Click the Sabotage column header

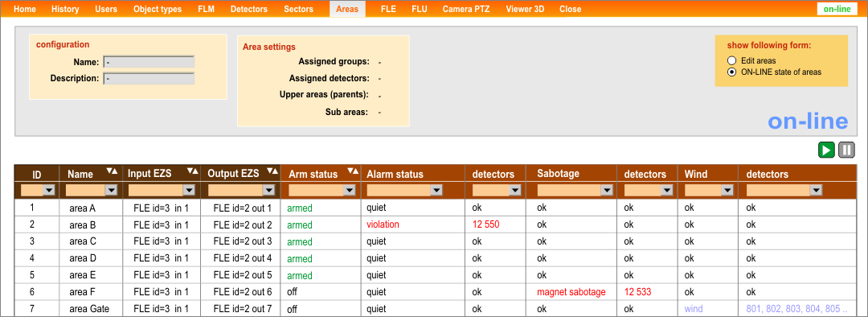point(558,174)
